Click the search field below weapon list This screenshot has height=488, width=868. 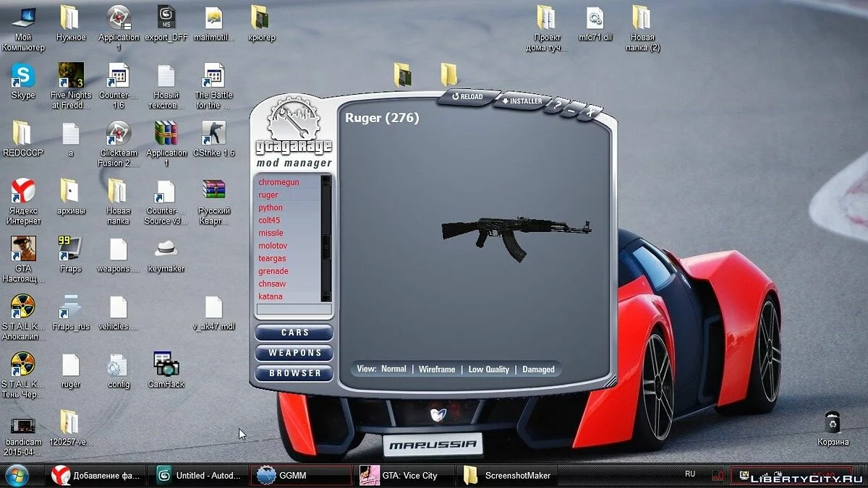pyautogui.click(x=294, y=309)
